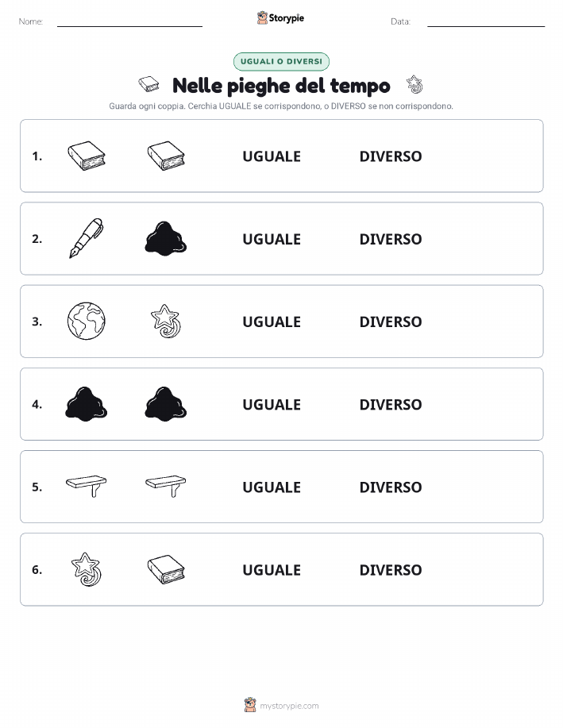
Task: Click the fountain pen icon in row 2
Action: click(87, 238)
